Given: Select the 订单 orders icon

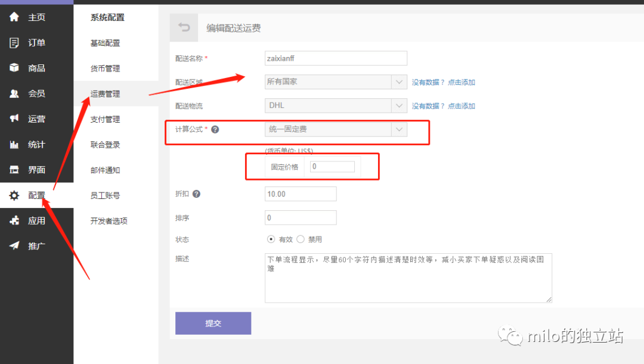Looking at the screenshot, I should click(15, 42).
